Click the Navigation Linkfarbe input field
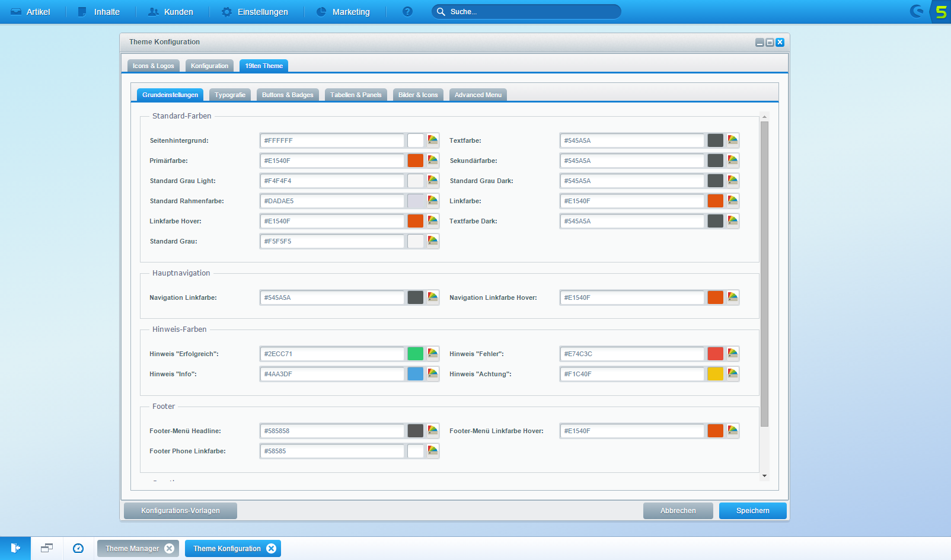Screen dimensions: 951x560 (x=333, y=297)
